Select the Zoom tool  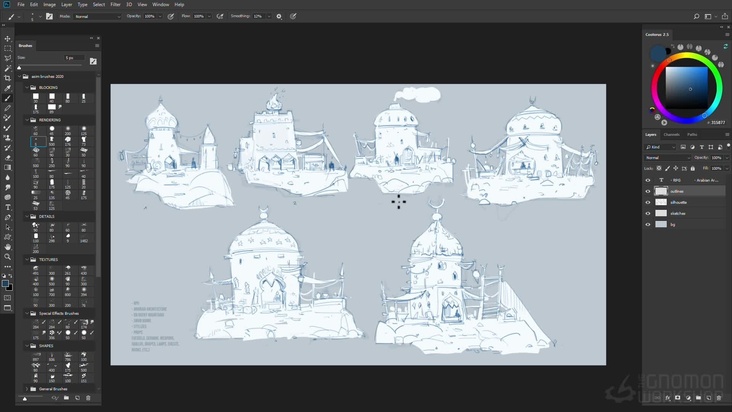(7, 257)
